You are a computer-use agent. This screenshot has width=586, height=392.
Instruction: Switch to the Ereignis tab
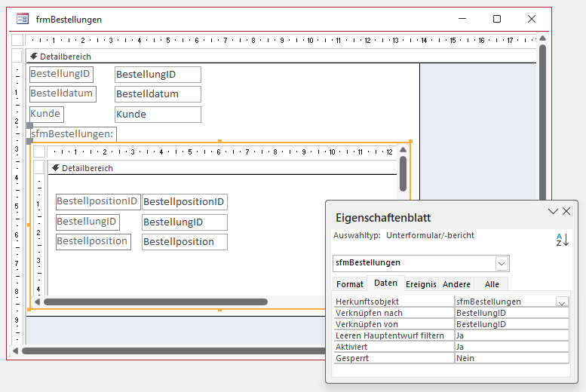pos(421,284)
